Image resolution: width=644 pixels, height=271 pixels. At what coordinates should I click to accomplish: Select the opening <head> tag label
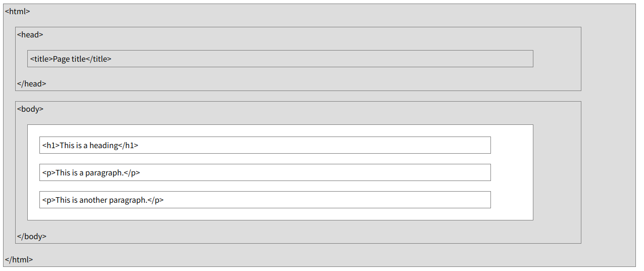(30, 35)
